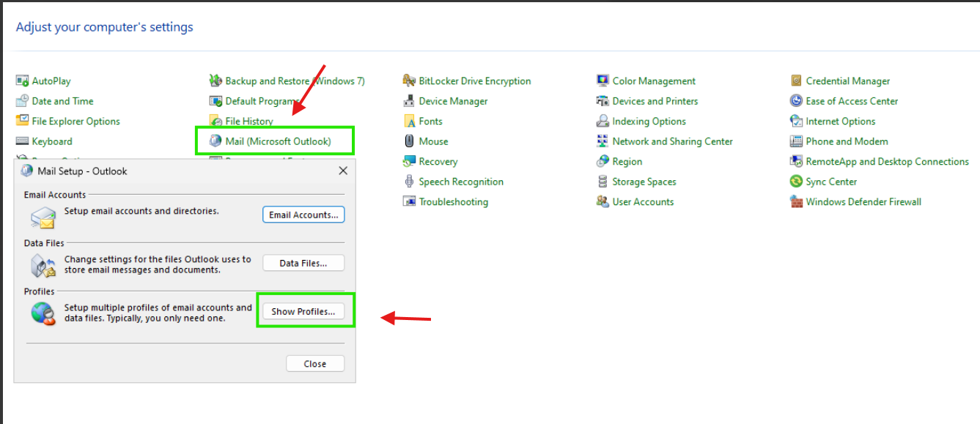Open the Mouse settings link
Viewport: 980px width, 424px height.
[x=433, y=141]
